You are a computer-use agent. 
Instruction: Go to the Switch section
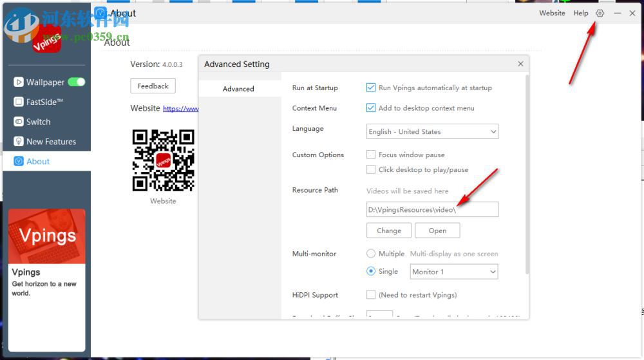[38, 122]
